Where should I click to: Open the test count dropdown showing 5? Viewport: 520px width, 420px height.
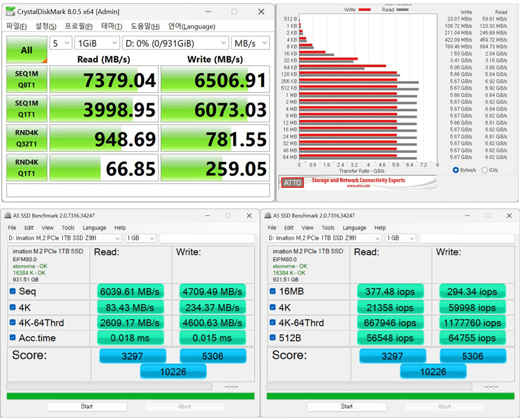[x=61, y=43]
